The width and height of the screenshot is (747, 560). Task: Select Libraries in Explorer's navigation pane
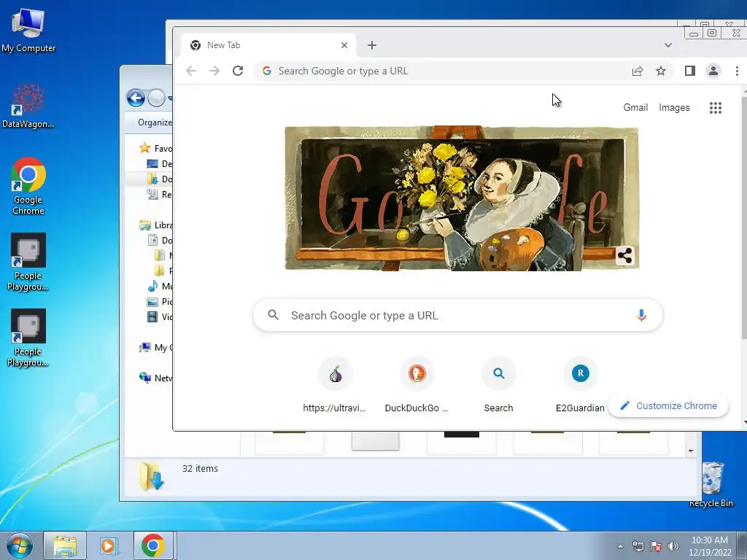coord(156,225)
